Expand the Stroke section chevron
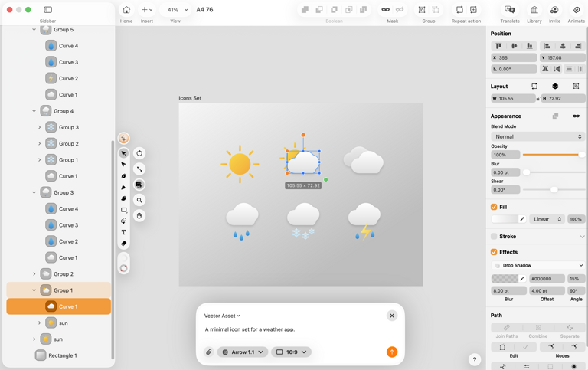This screenshot has width=588, height=370. pos(582,237)
